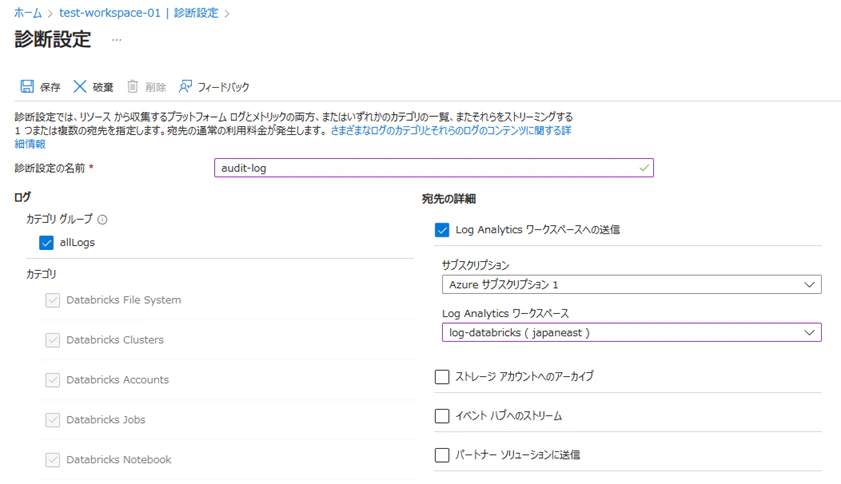Open test-workspace-01 | 診断設定 breadcrumb

(138, 13)
